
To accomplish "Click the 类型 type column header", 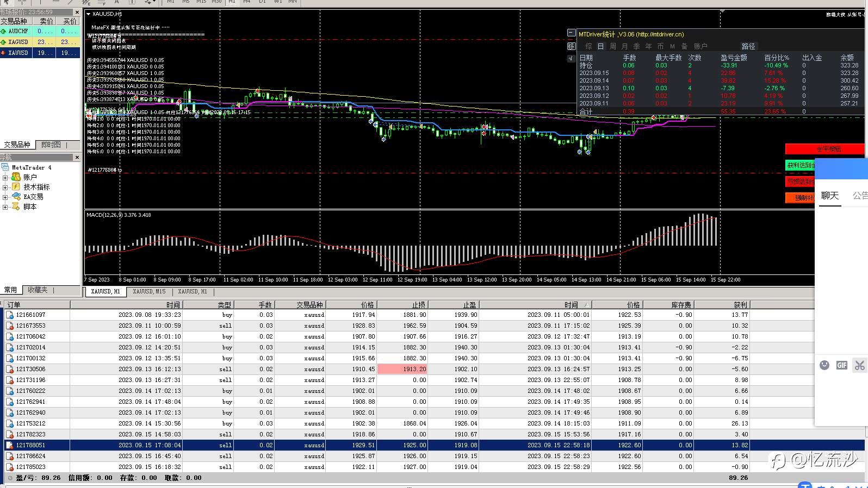I will tap(209, 305).
